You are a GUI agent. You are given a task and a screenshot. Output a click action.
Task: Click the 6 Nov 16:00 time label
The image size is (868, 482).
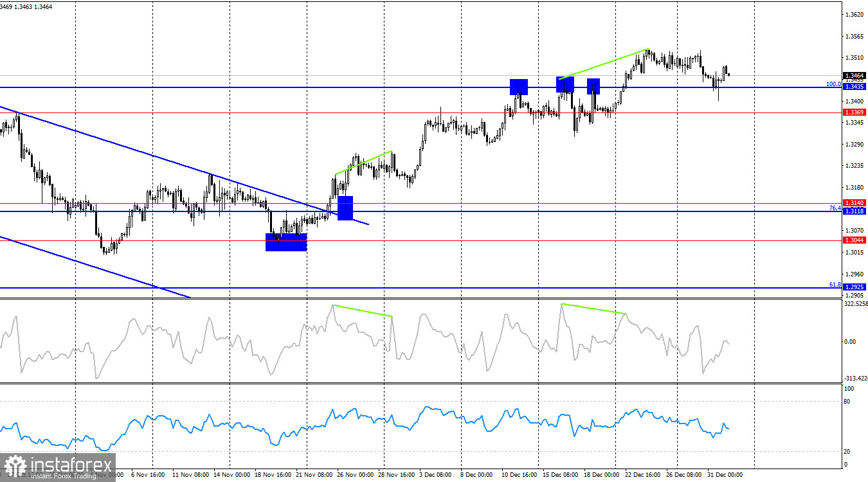[x=147, y=475]
